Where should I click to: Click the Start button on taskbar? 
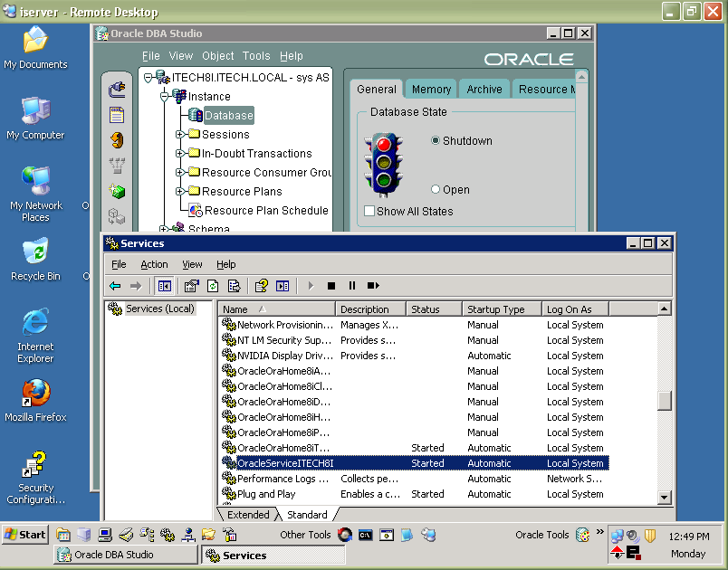[x=25, y=535]
